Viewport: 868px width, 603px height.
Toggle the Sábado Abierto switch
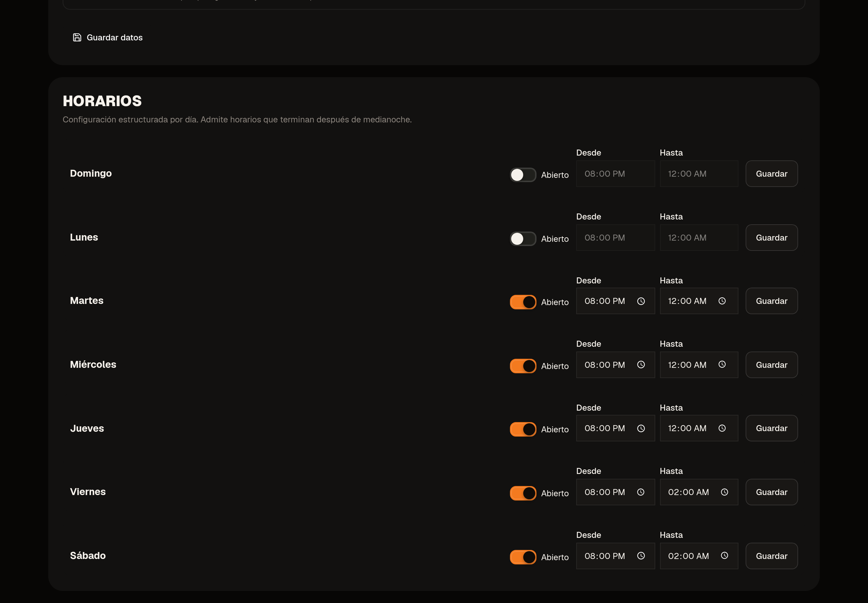click(x=523, y=557)
